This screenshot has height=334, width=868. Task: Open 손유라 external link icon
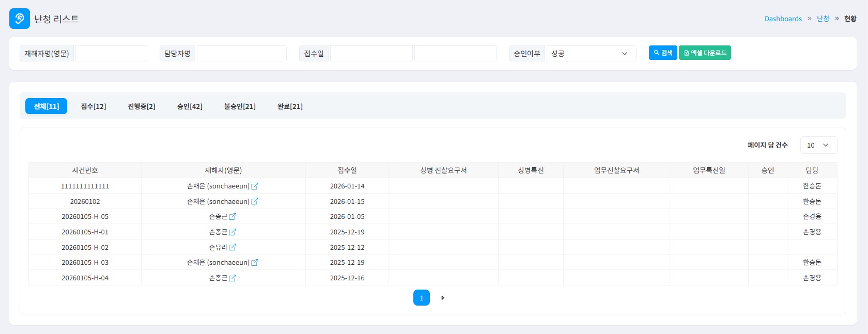pos(233,247)
